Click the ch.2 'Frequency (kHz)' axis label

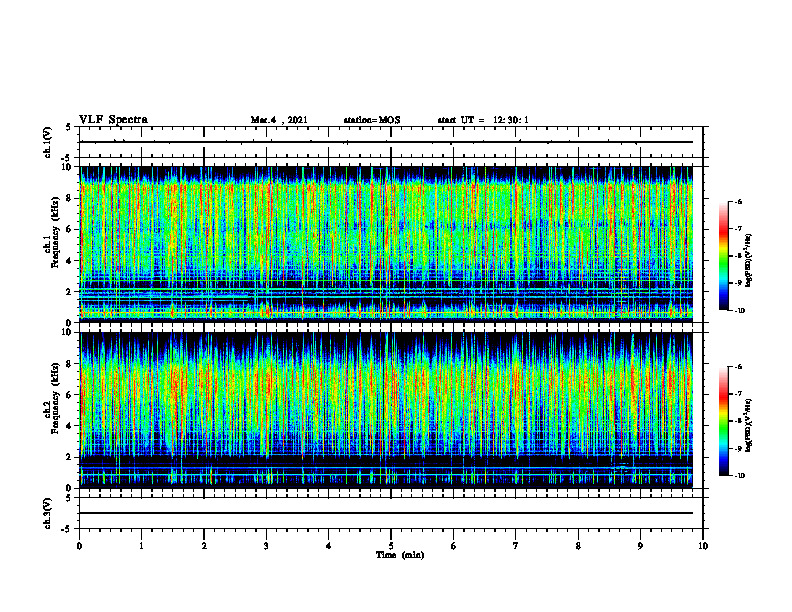point(56,397)
